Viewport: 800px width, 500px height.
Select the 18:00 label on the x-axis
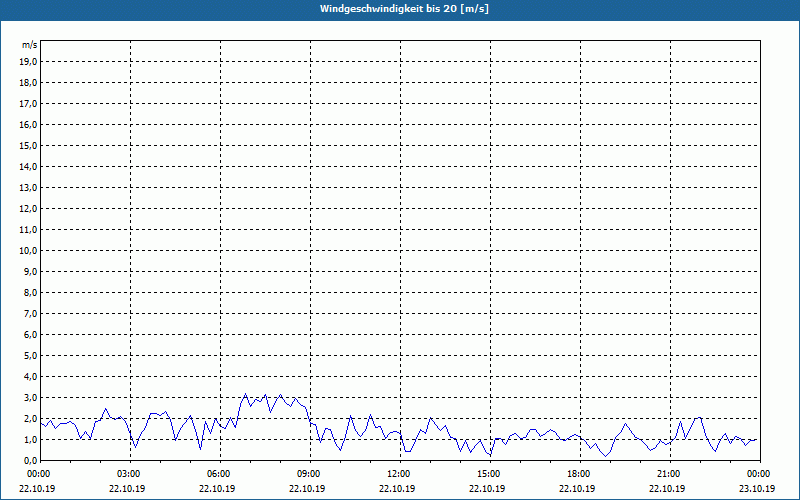[x=580, y=474]
